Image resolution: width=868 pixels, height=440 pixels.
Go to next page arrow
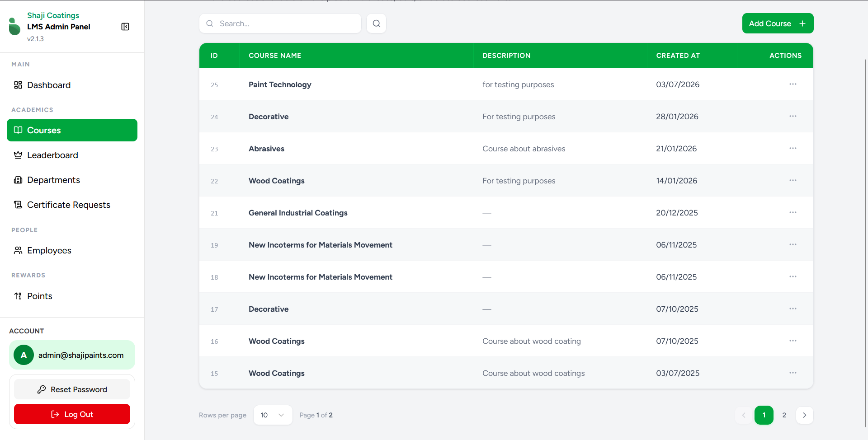point(804,415)
